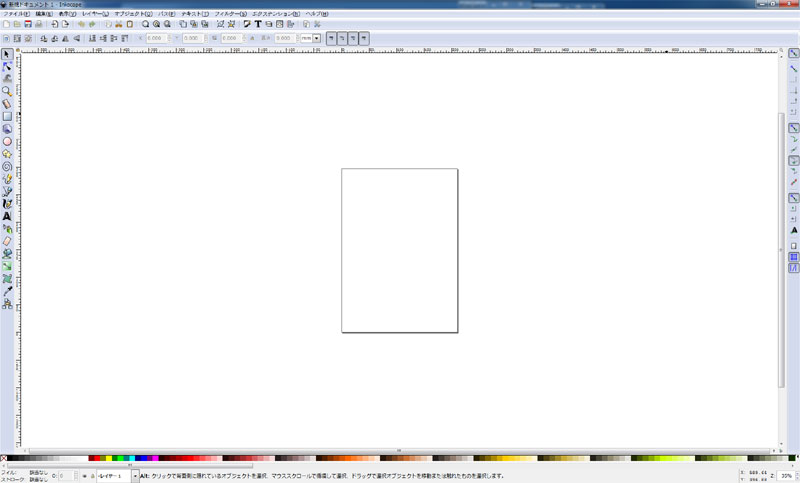Toggle snapping at top of snap bar
Screen dimensions: 800x483
click(793, 53)
